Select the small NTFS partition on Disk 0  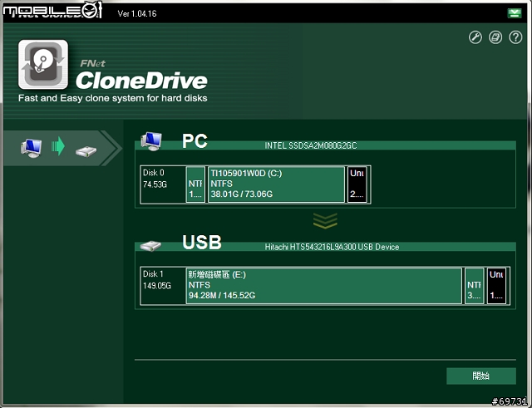[196, 184]
